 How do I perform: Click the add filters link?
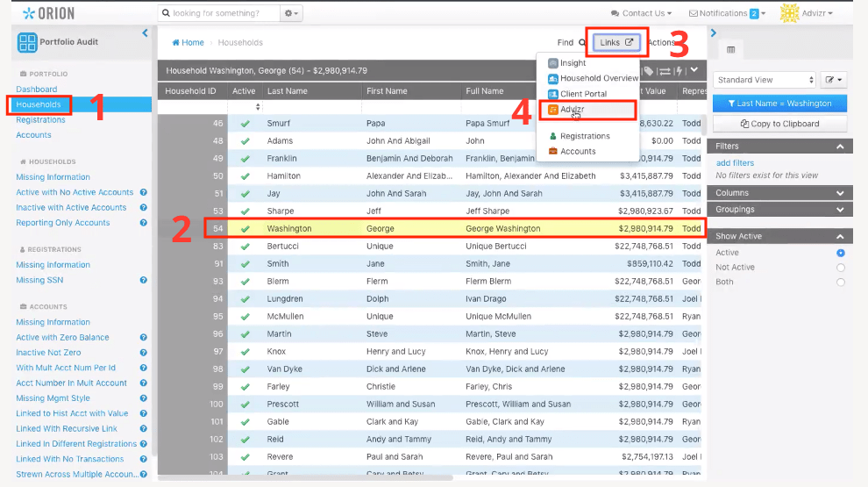[735, 163]
